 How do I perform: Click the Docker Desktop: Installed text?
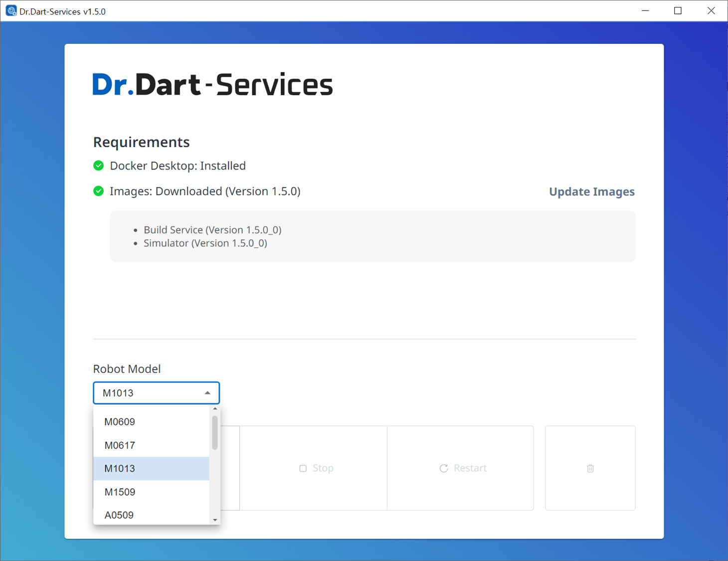pos(178,166)
